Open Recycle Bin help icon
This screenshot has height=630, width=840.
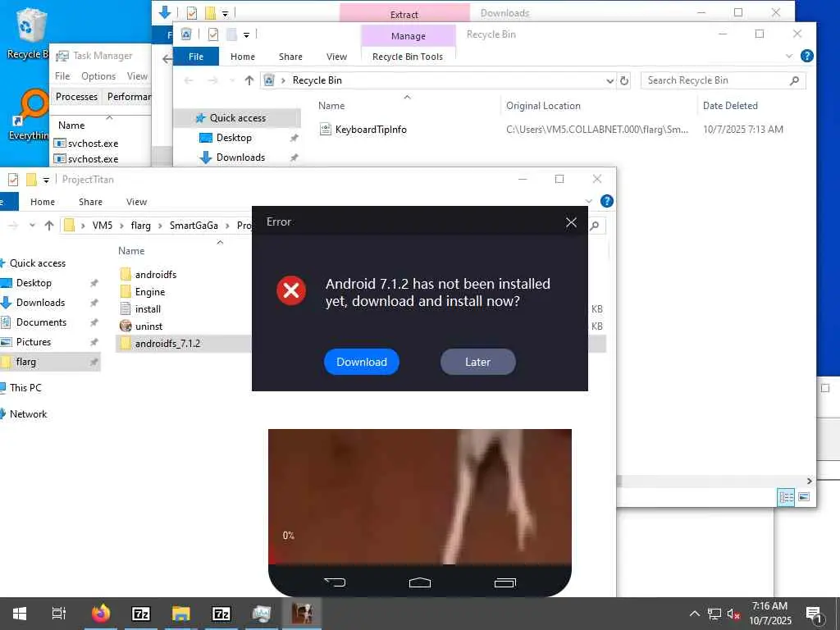pyautogui.click(x=807, y=56)
